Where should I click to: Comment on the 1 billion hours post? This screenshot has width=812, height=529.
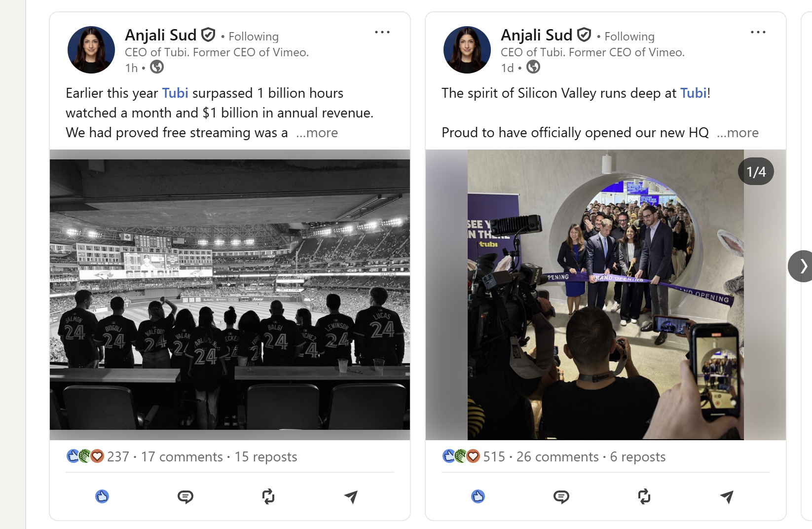185,496
